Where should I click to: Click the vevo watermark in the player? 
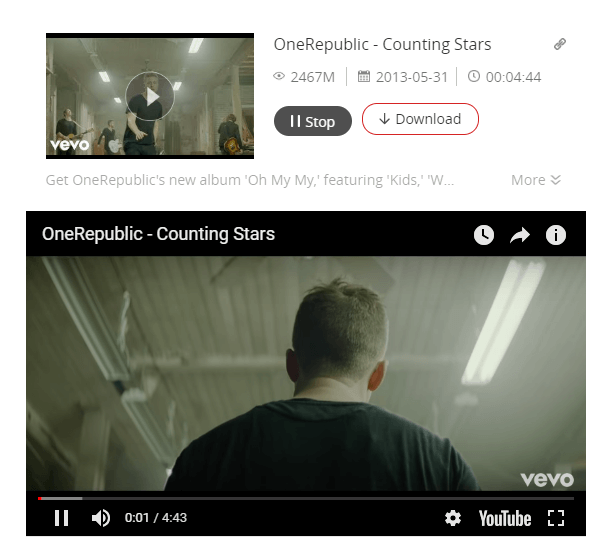tap(547, 480)
